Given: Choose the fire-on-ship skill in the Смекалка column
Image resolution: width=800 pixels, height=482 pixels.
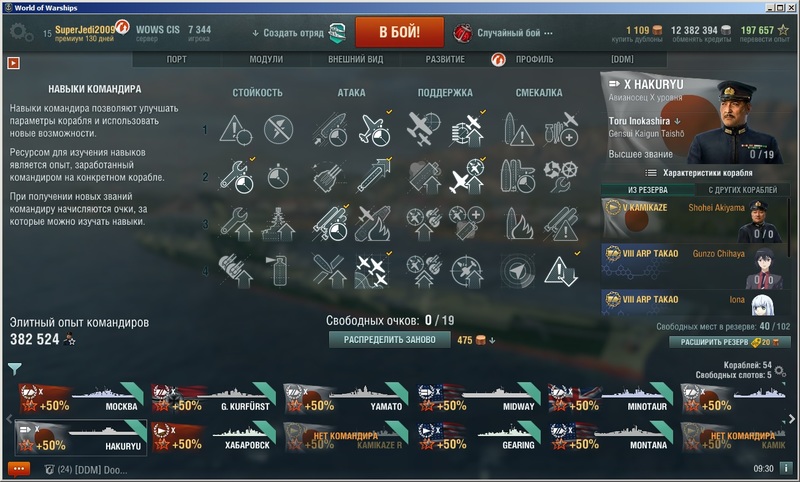Looking at the screenshot, I should coord(518,223).
